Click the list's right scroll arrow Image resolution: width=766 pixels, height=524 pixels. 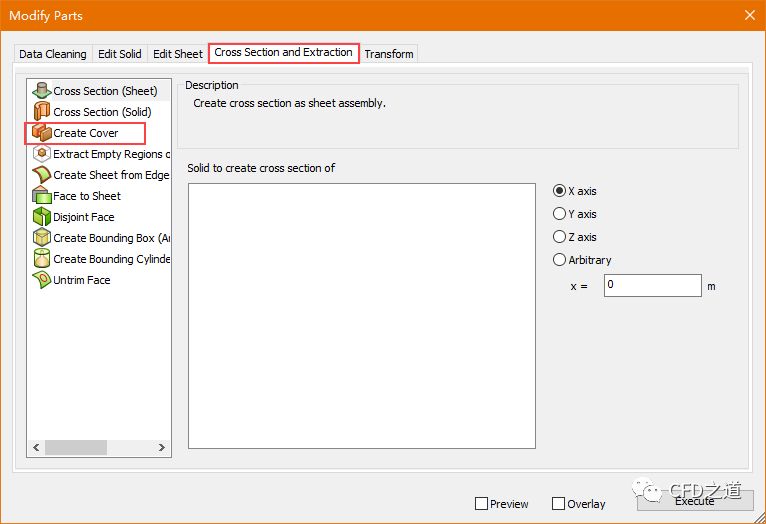[x=163, y=447]
